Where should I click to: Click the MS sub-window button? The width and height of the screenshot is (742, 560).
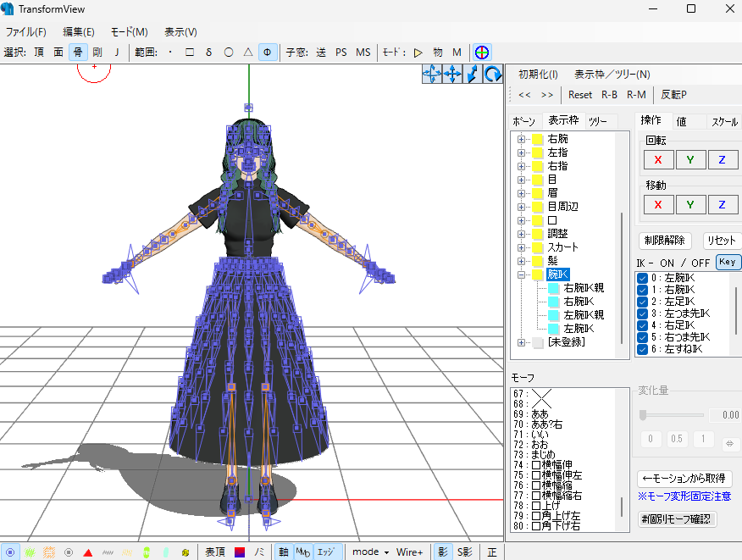363,52
